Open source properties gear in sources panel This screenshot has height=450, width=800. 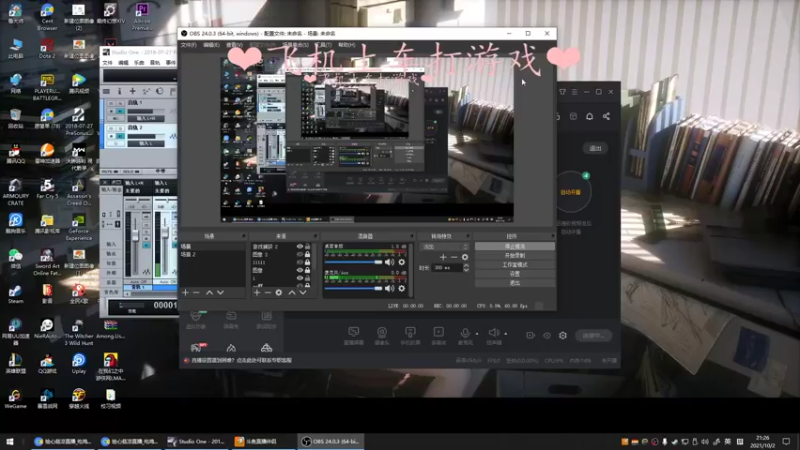[x=279, y=292]
